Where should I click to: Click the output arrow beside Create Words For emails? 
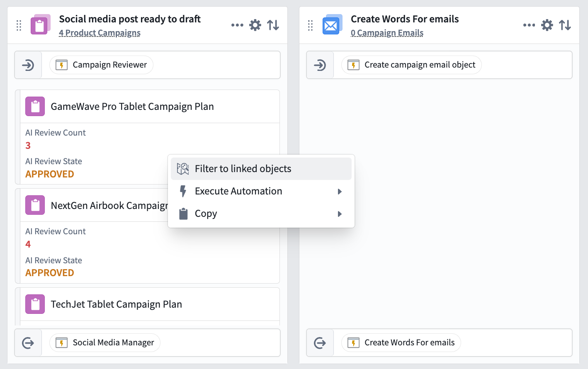coord(320,342)
